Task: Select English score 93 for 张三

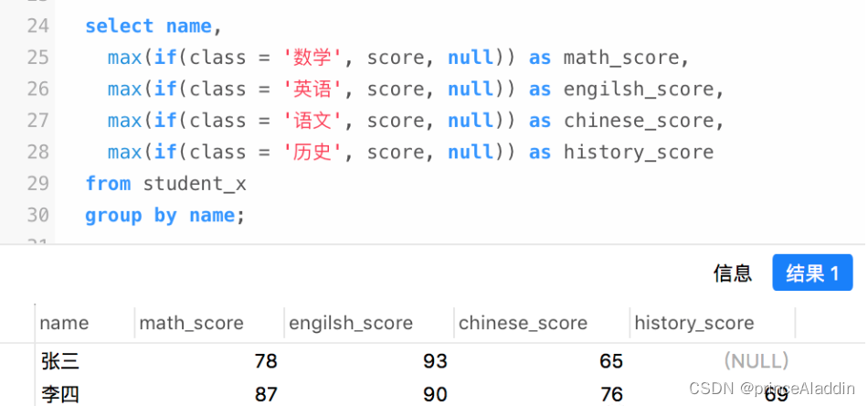Action: (x=435, y=362)
